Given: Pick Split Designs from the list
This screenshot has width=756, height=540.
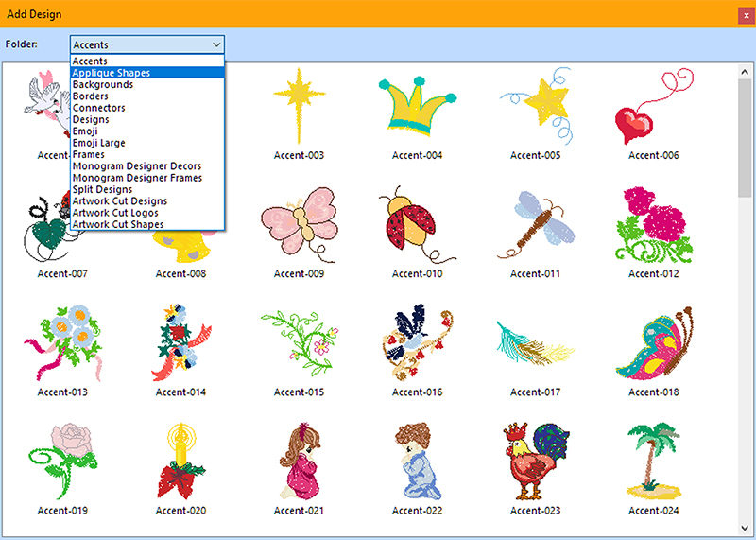Looking at the screenshot, I should pos(104,189).
